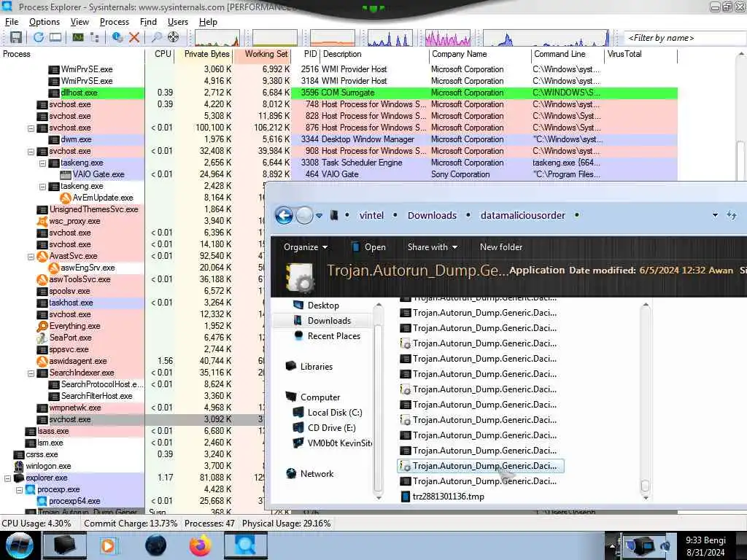Click the Refresh Now toolbar icon
This screenshot has height=560, width=747.
coord(39,37)
